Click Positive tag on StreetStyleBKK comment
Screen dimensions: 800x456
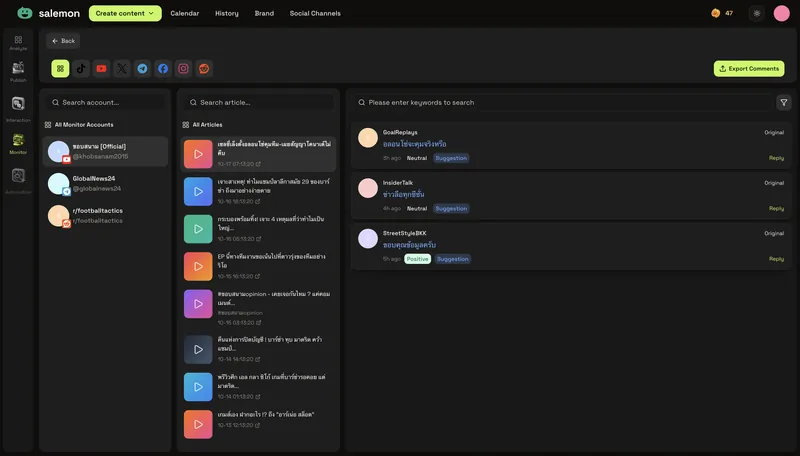click(x=417, y=259)
